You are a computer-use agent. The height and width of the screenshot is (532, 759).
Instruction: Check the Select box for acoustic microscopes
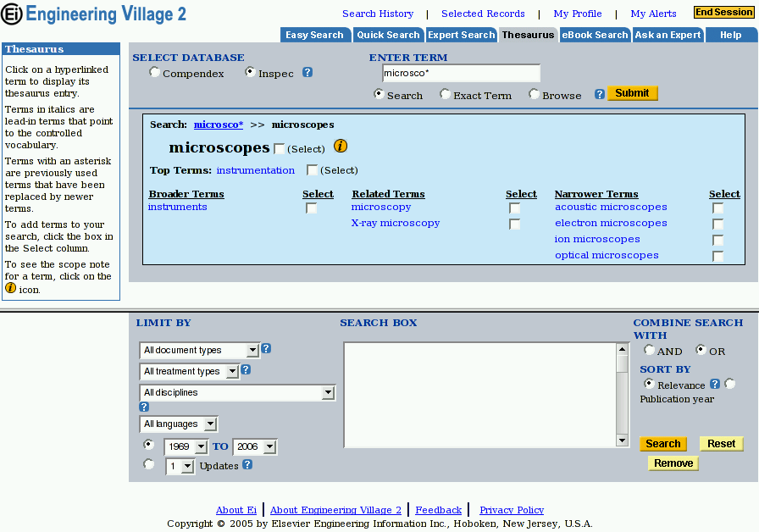[x=717, y=208]
